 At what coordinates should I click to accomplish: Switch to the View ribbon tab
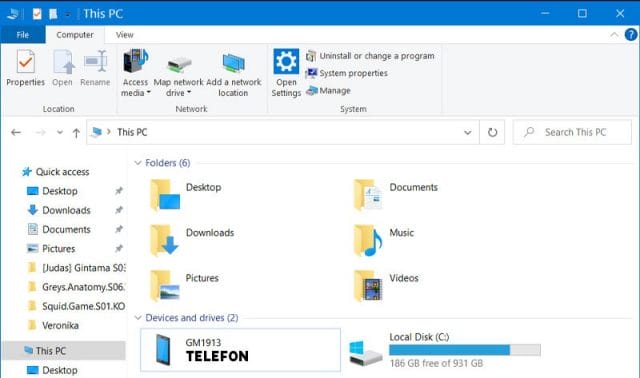pos(124,35)
